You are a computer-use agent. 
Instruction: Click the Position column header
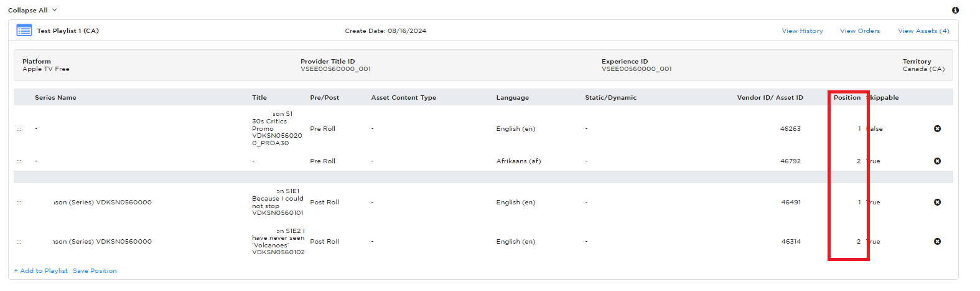847,98
